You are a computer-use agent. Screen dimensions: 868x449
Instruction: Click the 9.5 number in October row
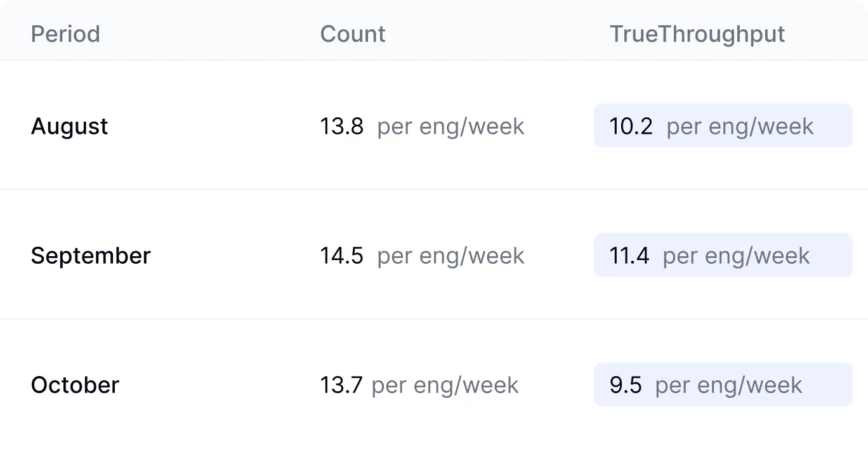point(626,385)
